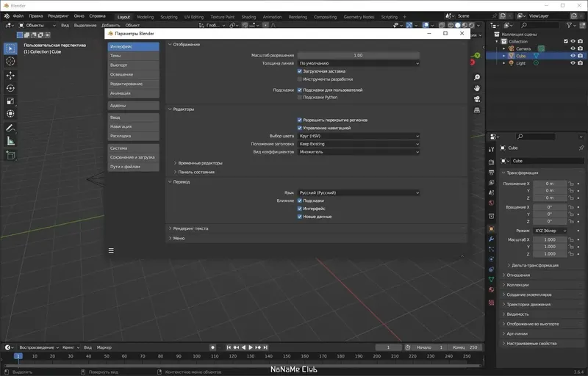This screenshot has width=588, height=376.
Task: Enable the Подсказки Python checkbox
Action: [300, 97]
